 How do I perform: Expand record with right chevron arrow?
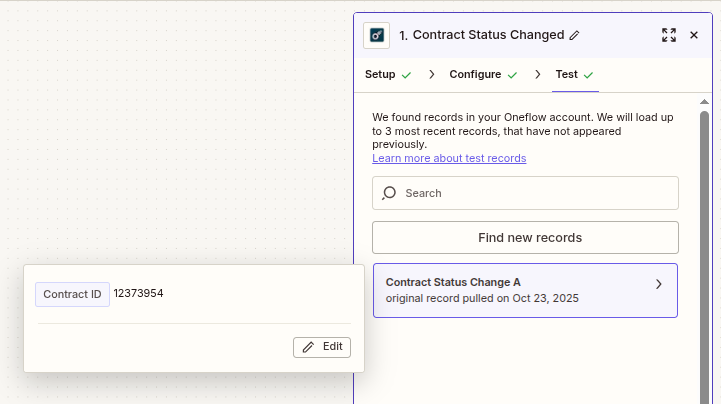point(658,284)
